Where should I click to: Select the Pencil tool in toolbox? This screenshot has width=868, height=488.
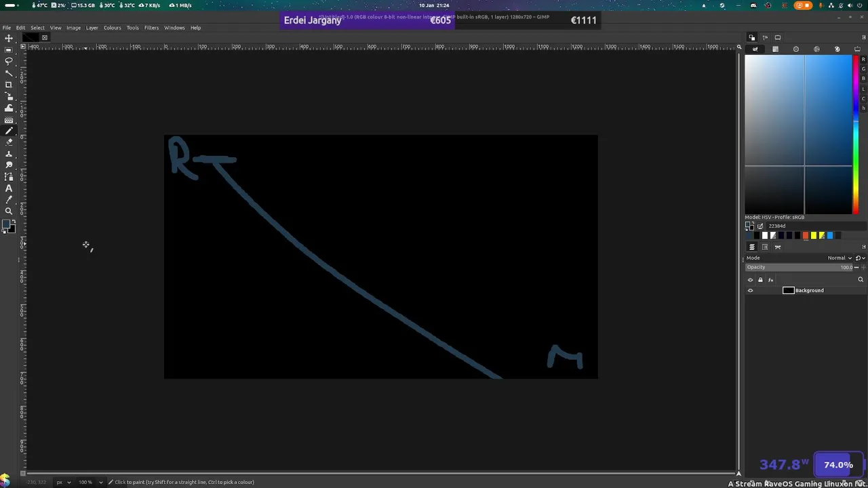(9, 131)
